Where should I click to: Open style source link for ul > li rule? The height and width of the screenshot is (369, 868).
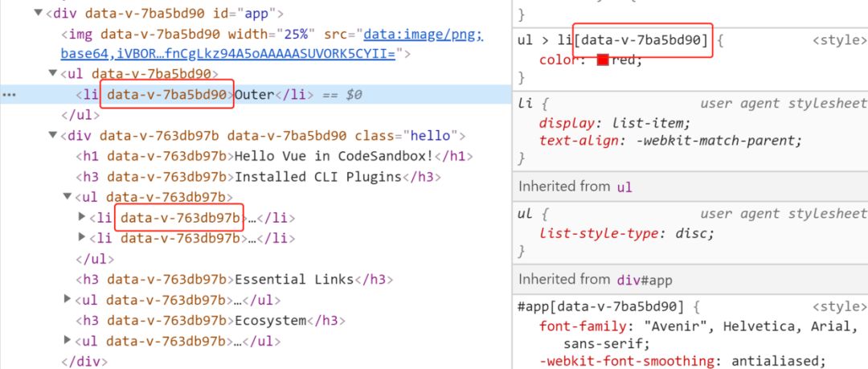tap(839, 40)
